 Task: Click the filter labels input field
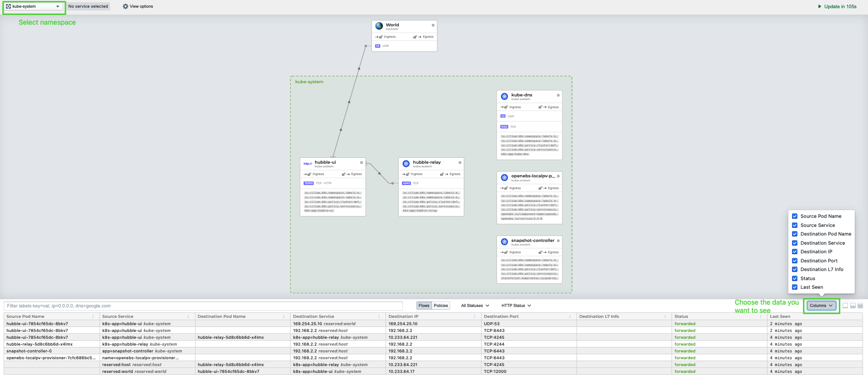click(x=203, y=306)
